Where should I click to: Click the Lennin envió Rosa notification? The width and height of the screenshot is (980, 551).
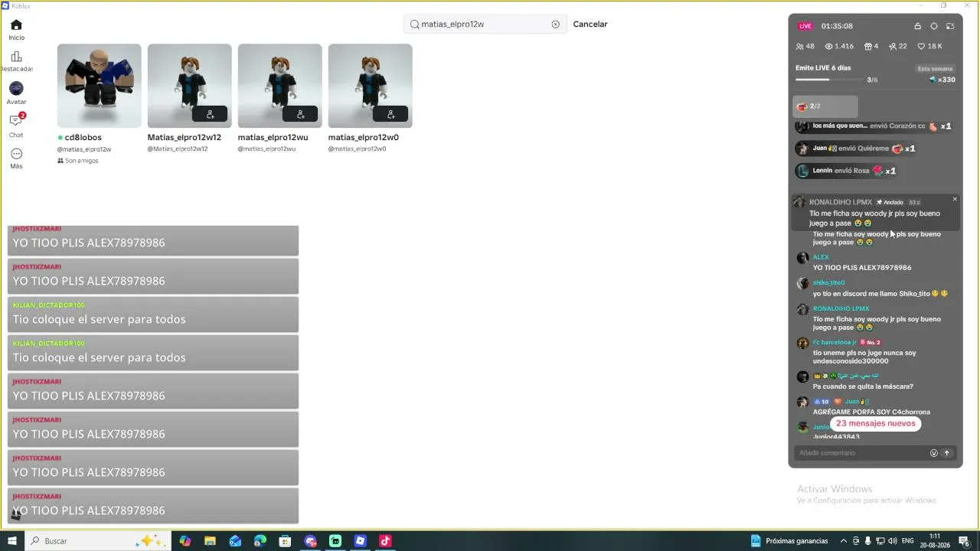[846, 171]
